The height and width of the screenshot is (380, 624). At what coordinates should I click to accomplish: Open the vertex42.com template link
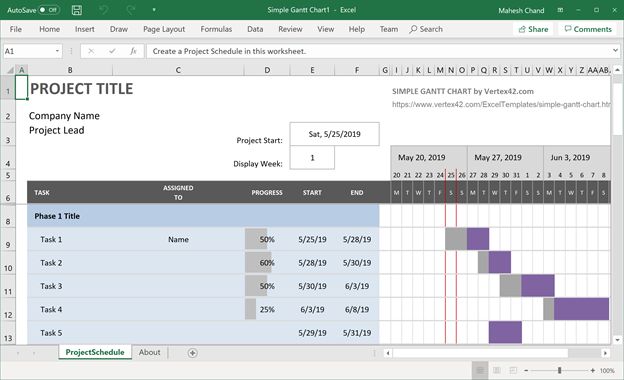(501, 104)
